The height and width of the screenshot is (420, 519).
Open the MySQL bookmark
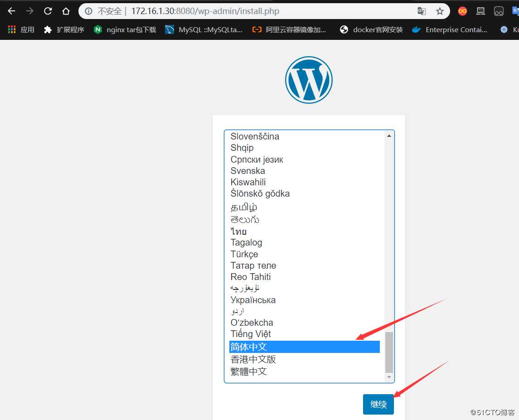[x=204, y=29]
